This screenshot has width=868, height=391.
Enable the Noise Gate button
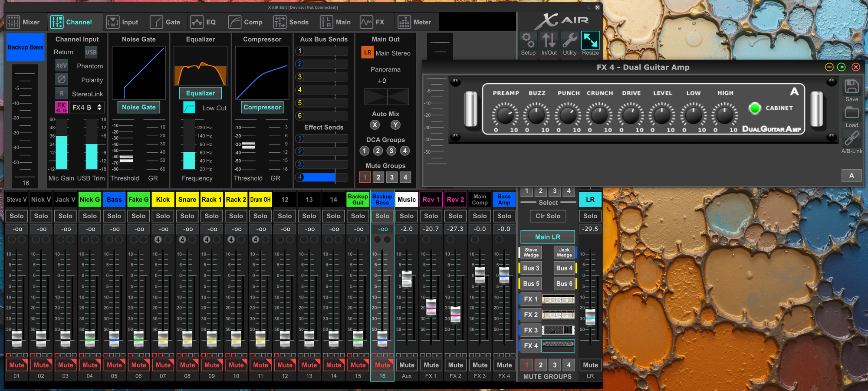pos(138,107)
